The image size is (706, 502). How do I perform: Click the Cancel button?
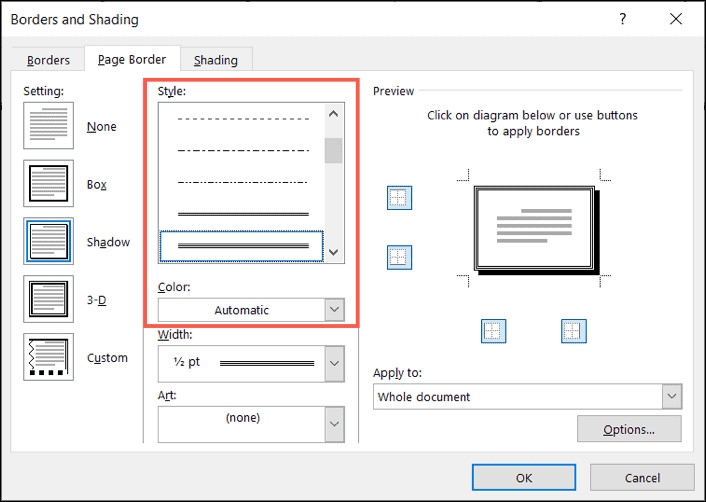642,477
